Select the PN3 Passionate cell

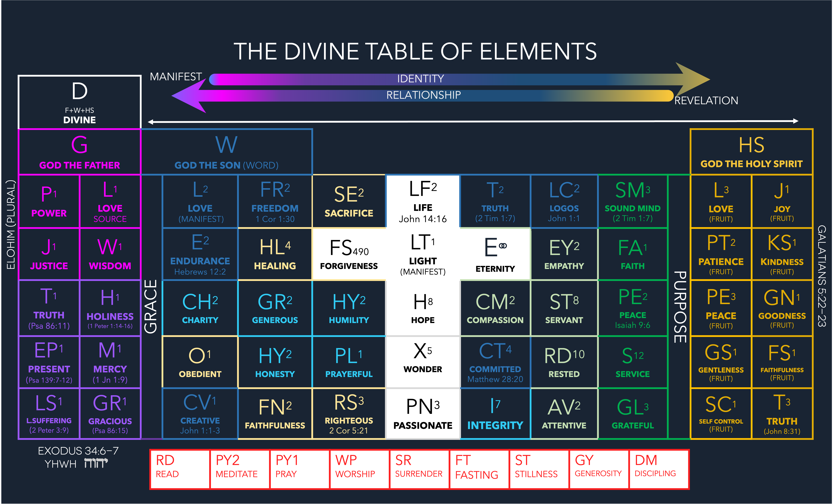coord(423,413)
